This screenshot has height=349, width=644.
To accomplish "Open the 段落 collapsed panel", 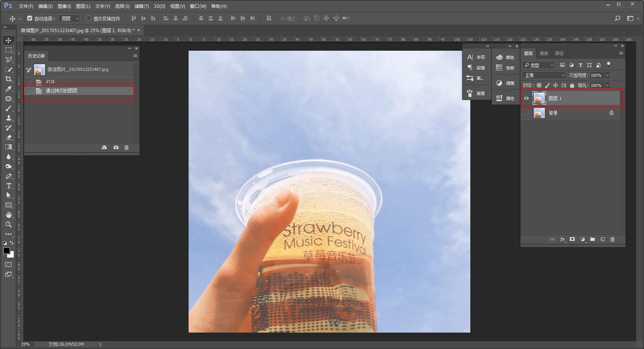I will pyautogui.click(x=477, y=68).
